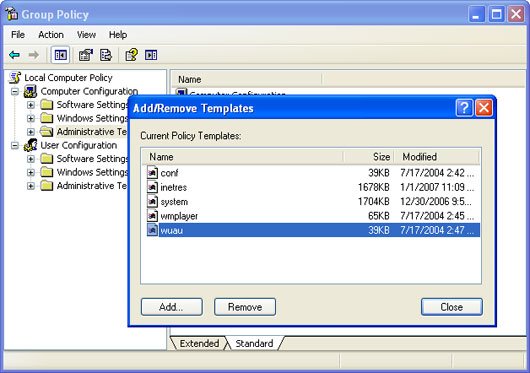Screen dimensions: 530x373
Task: Click the dialog's question mark help button
Action: pyautogui.click(x=464, y=108)
